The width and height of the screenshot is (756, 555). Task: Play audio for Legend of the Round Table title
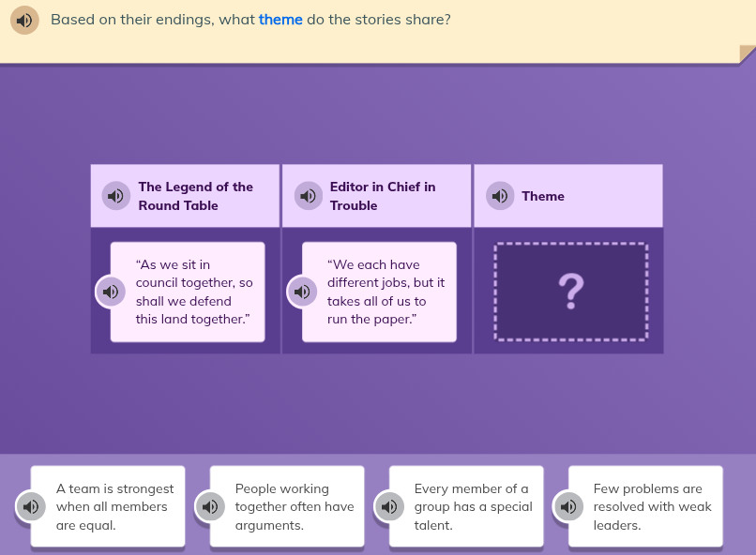(x=115, y=196)
